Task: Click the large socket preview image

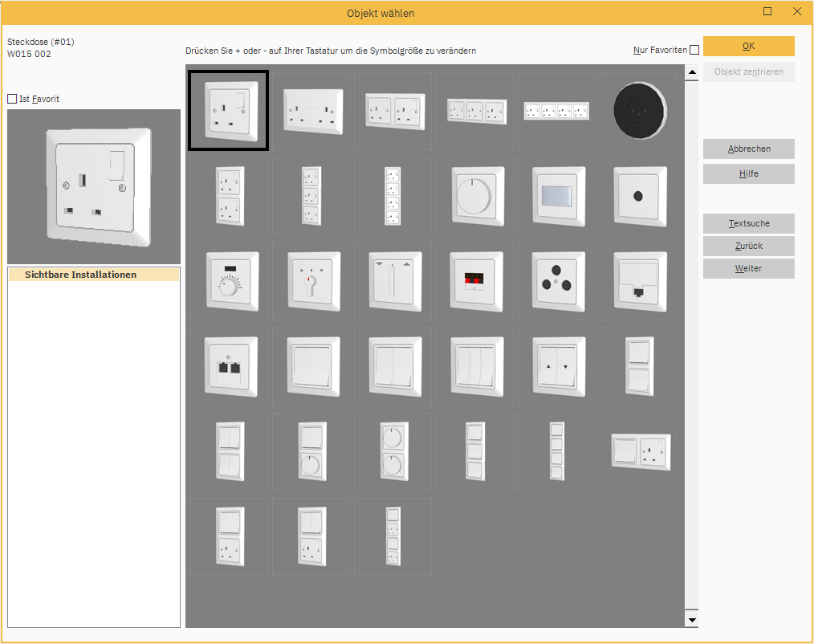Action: [93, 186]
